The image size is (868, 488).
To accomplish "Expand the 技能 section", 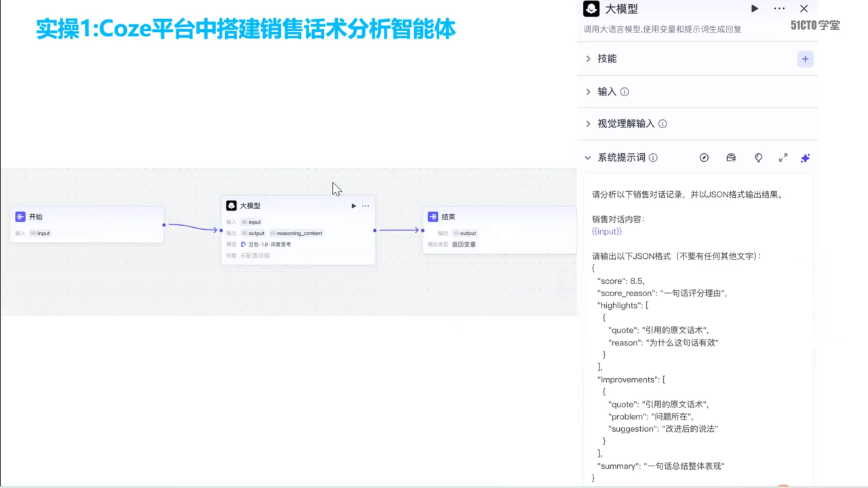I will [x=588, y=59].
